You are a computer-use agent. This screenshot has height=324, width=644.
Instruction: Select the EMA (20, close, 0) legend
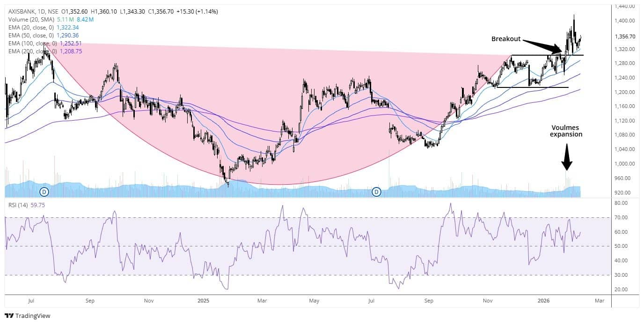[x=31, y=27]
